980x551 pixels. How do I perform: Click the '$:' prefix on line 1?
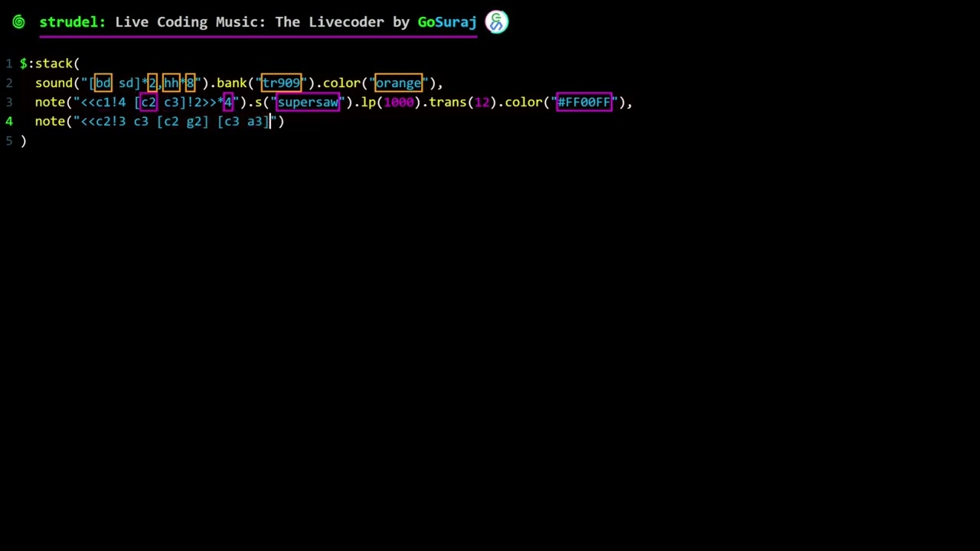pos(27,64)
